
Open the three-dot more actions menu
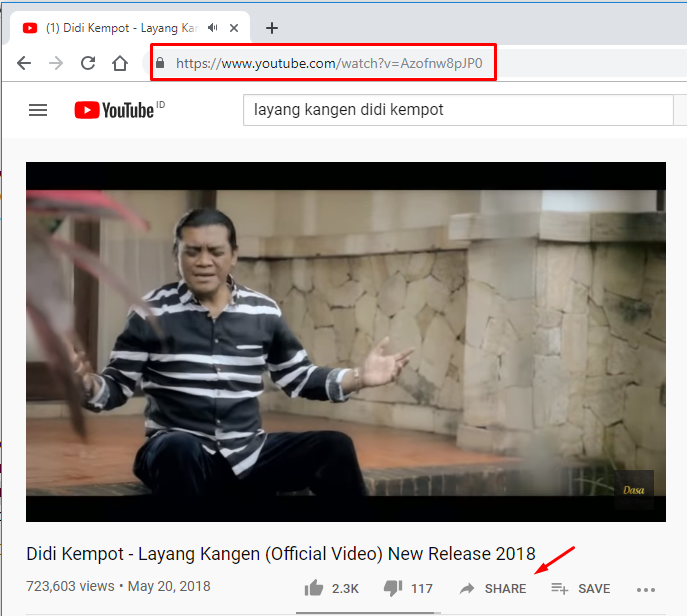tap(646, 590)
